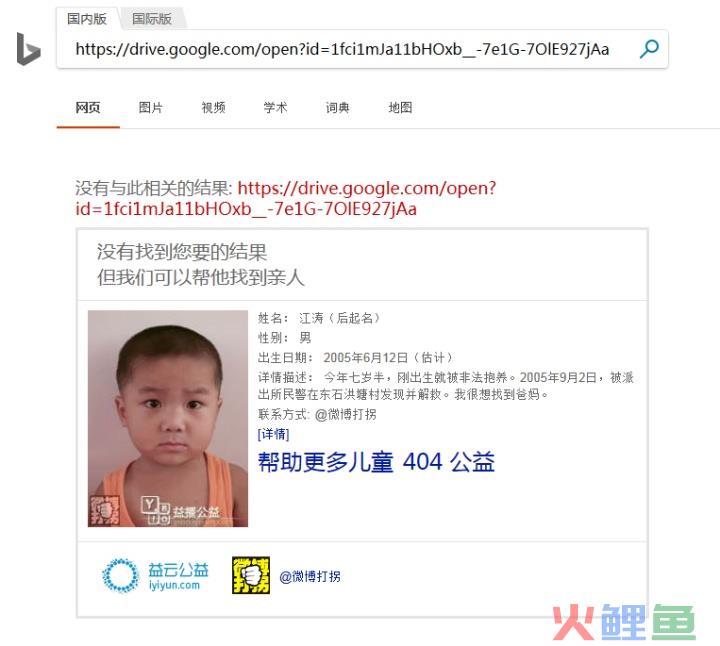Click the magnifier search icon
Image resolution: width=720 pixels, height=646 pixels.
point(649,49)
